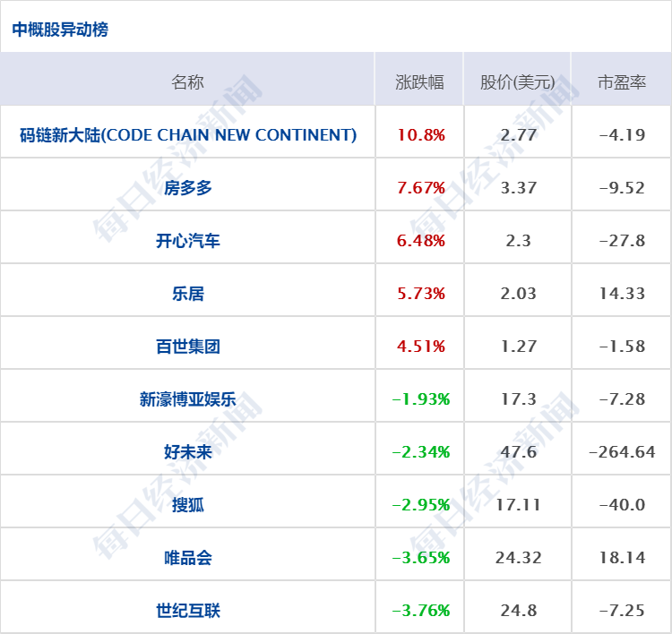Viewport: 672px width, 634px height.
Task: Click the 10.8% change value
Action: [x=421, y=135]
